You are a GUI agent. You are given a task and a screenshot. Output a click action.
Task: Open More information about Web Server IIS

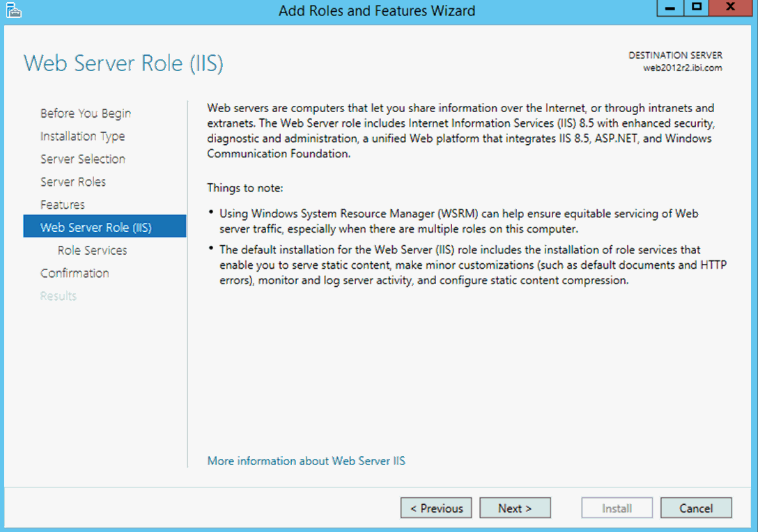tap(306, 461)
